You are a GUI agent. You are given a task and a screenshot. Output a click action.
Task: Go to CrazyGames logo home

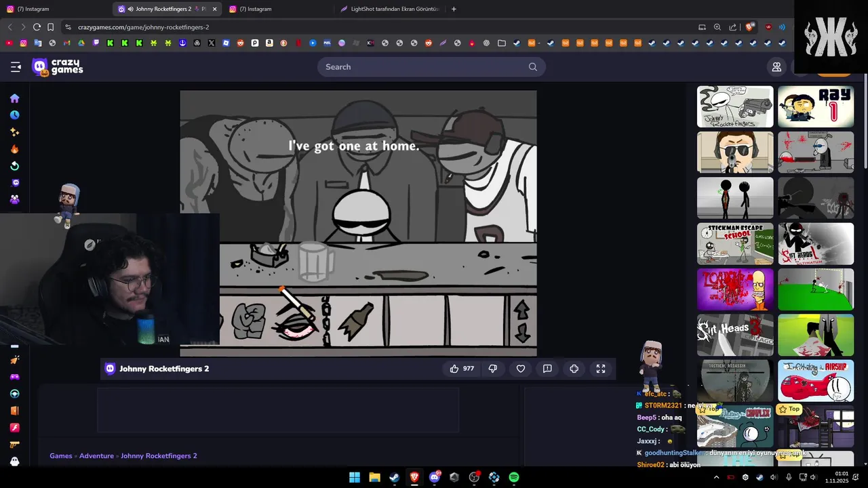tap(58, 66)
